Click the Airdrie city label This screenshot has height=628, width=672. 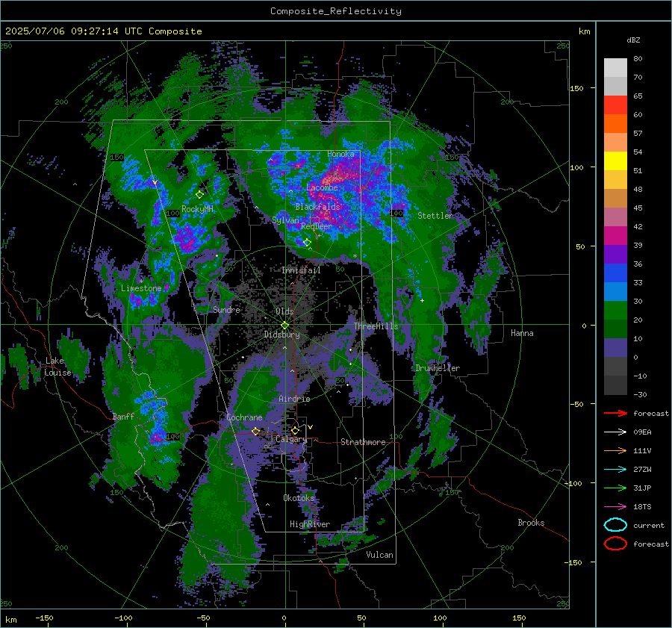294,399
